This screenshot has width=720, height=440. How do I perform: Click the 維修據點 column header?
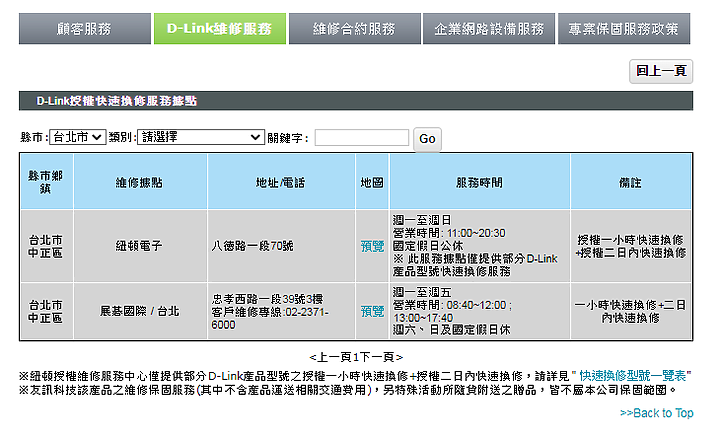[x=139, y=182]
